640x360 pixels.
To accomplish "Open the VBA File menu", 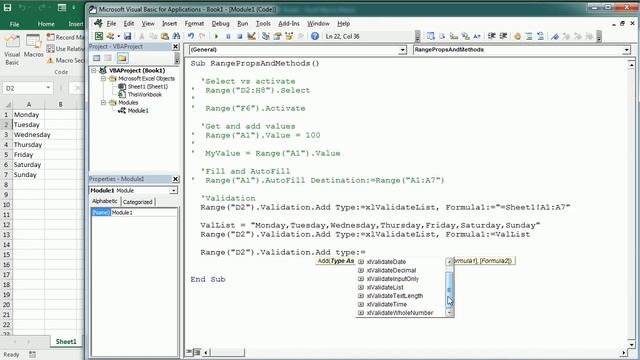I will 111,24.
